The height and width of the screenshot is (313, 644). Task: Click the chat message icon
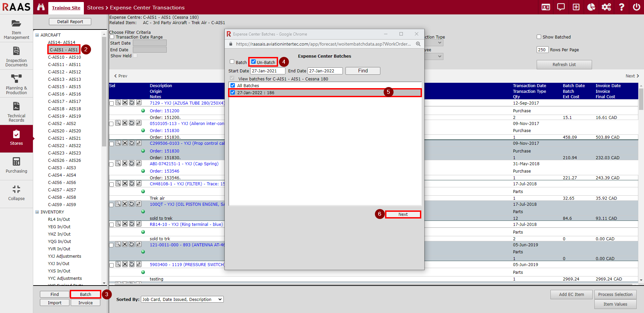(x=561, y=7)
